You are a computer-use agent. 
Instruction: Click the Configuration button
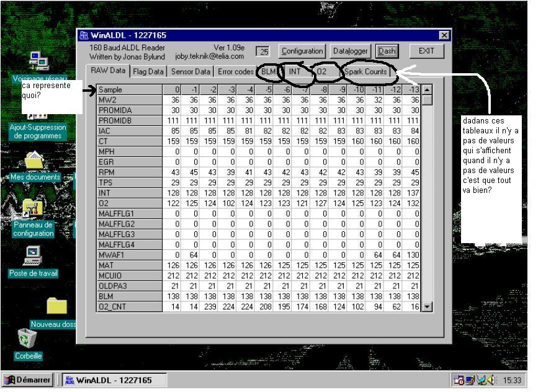tap(302, 51)
